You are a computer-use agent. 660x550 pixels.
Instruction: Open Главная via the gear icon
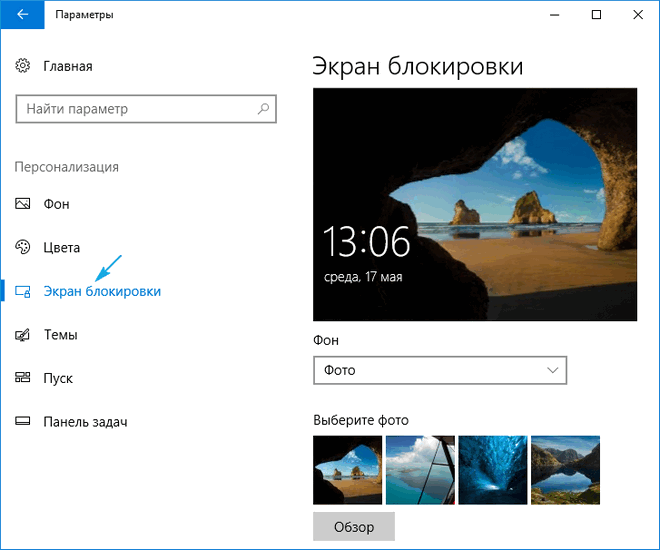point(23,66)
